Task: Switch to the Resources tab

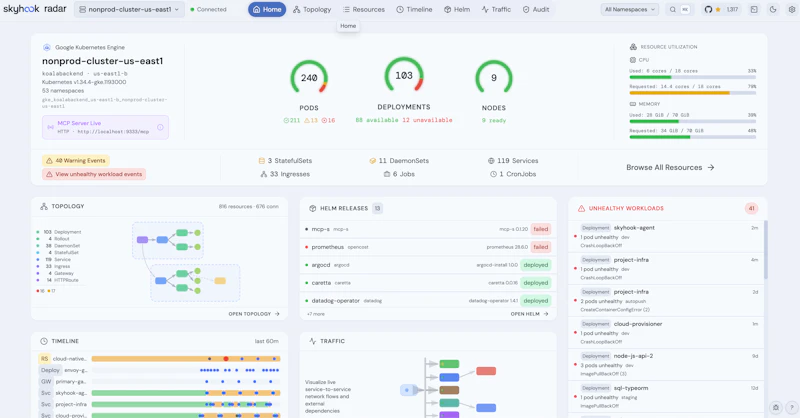Action: (364, 9)
